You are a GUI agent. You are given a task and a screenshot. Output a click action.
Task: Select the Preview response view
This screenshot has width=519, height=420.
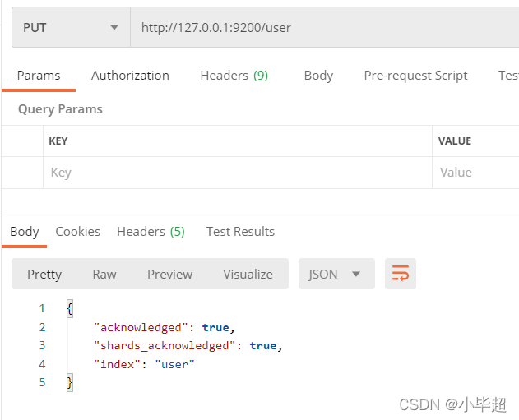pyautogui.click(x=169, y=275)
